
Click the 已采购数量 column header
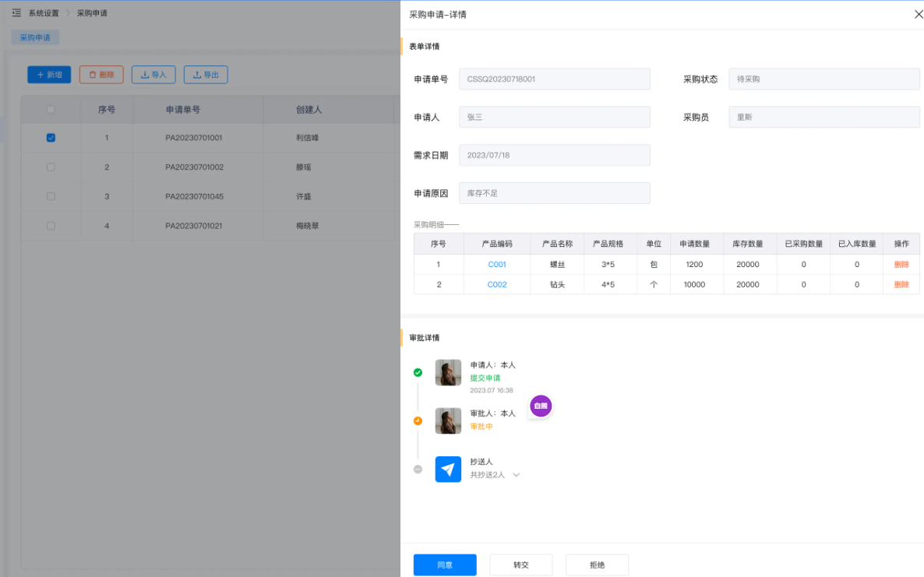coord(804,244)
